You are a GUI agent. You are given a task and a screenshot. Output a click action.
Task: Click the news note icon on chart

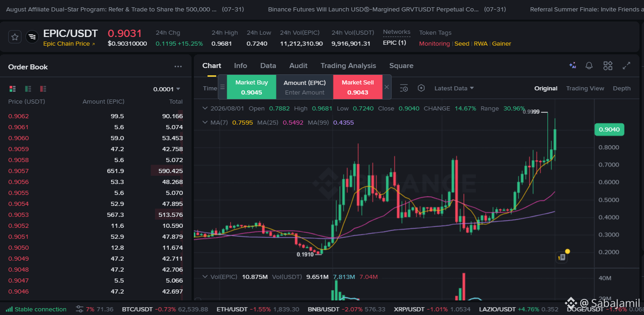pos(562,257)
